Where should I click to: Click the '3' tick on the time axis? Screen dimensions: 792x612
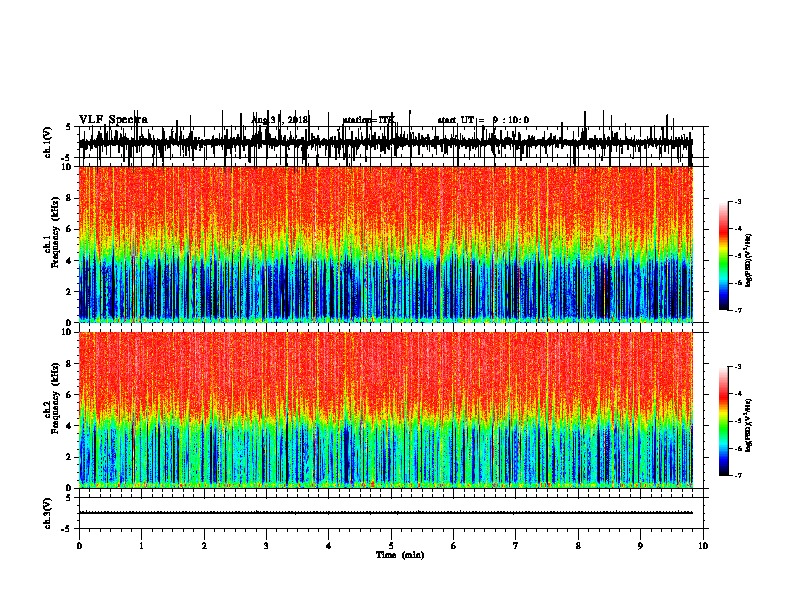pos(266,546)
